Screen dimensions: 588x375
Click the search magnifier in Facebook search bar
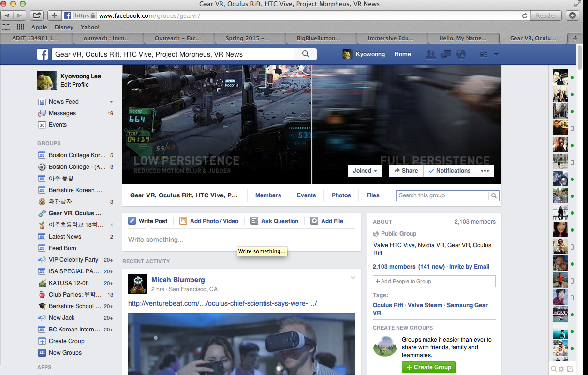[306, 54]
